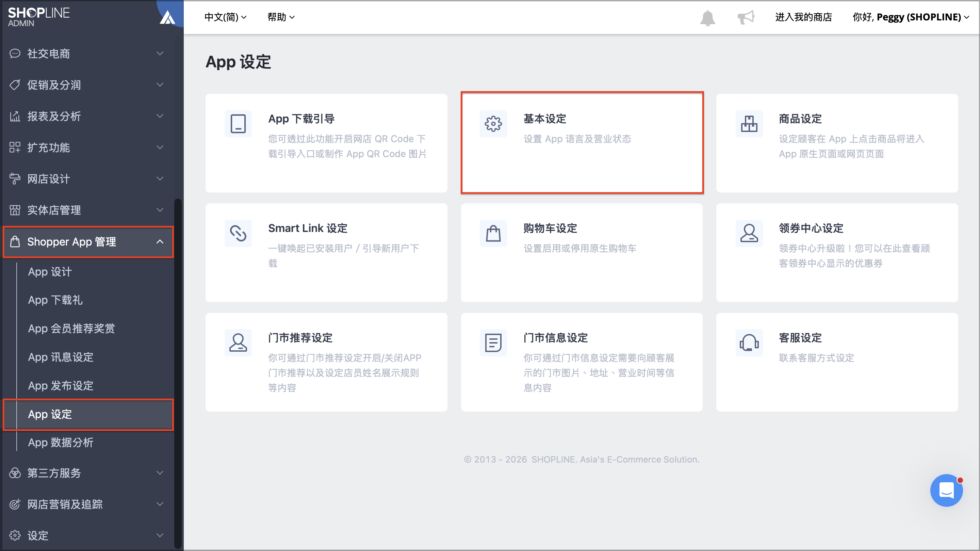Open the announcements megaphone icon
Viewport: 980px width, 551px height.
pyautogui.click(x=746, y=17)
